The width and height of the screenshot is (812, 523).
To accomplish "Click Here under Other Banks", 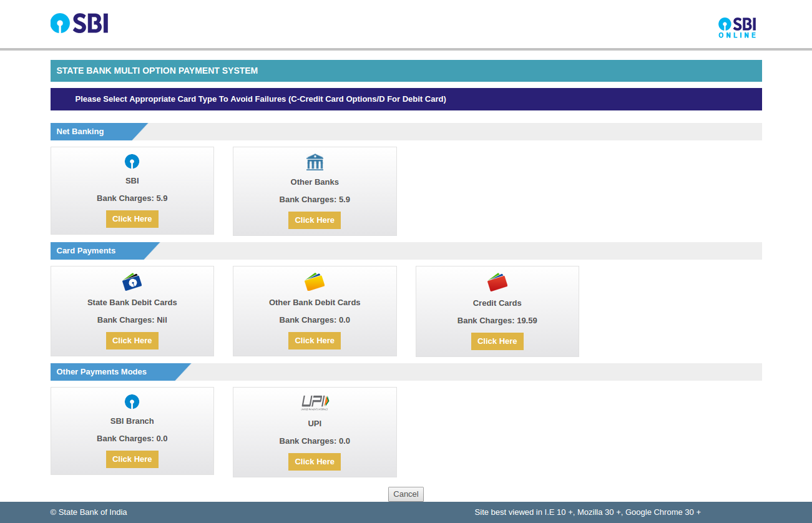I will point(315,220).
